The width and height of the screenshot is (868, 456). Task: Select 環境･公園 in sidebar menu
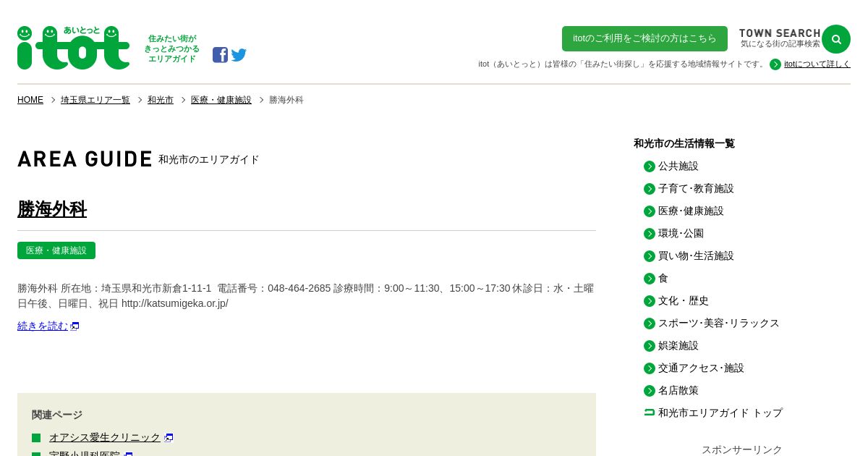[x=681, y=234]
